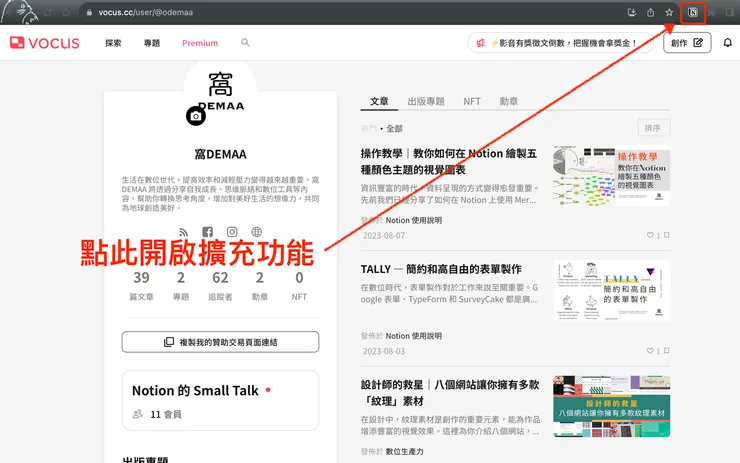Screen dimensions: 740x463
Task: Click the browser home icon
Action: pyautogui.click(x=66, y=13)
